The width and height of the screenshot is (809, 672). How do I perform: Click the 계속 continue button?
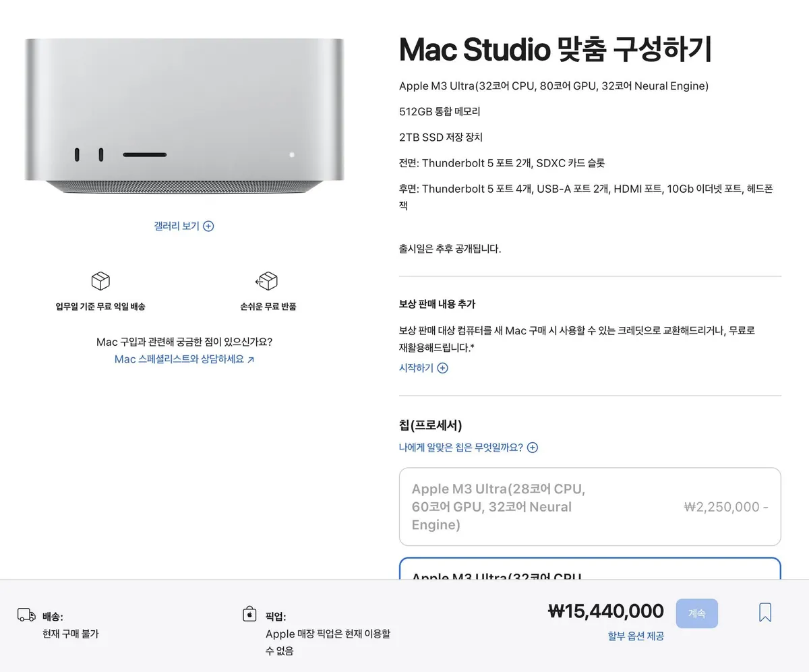(696, 613)
